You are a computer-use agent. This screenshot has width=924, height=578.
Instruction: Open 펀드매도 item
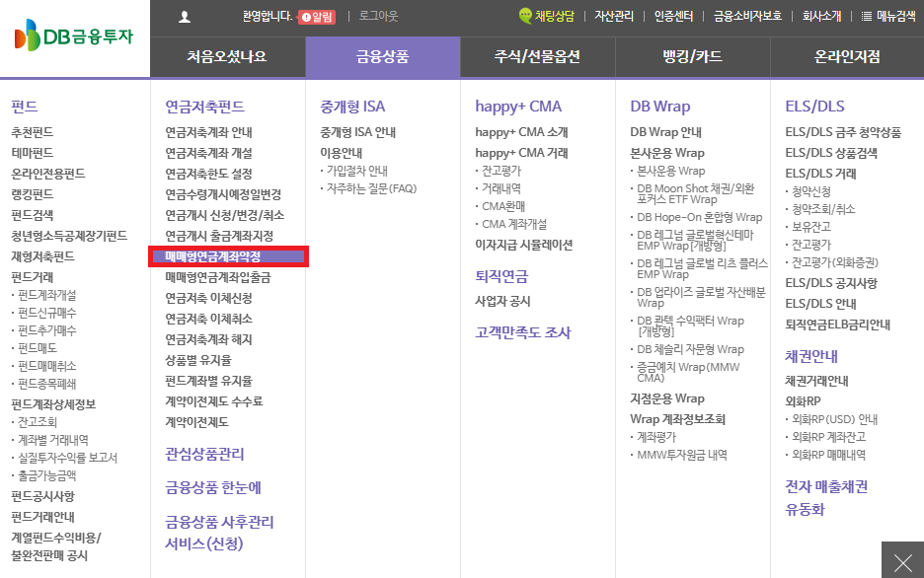tap(38, 348)
